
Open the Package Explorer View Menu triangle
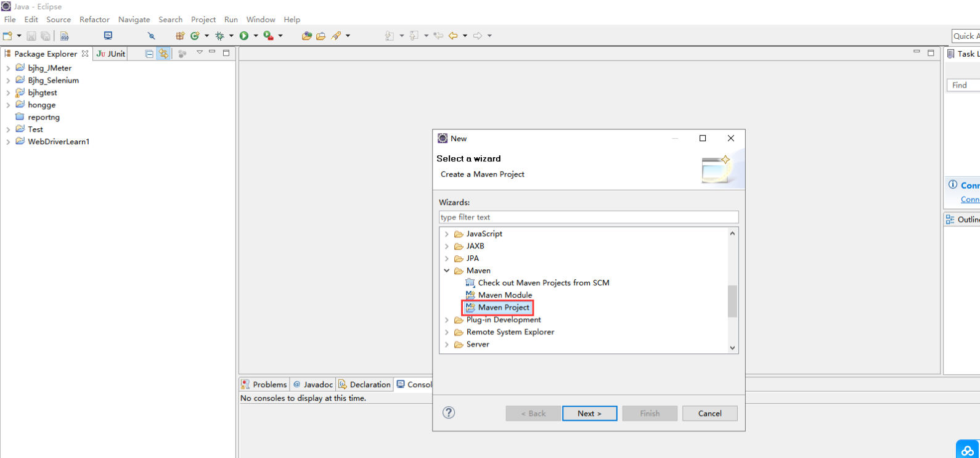[200, 52]
